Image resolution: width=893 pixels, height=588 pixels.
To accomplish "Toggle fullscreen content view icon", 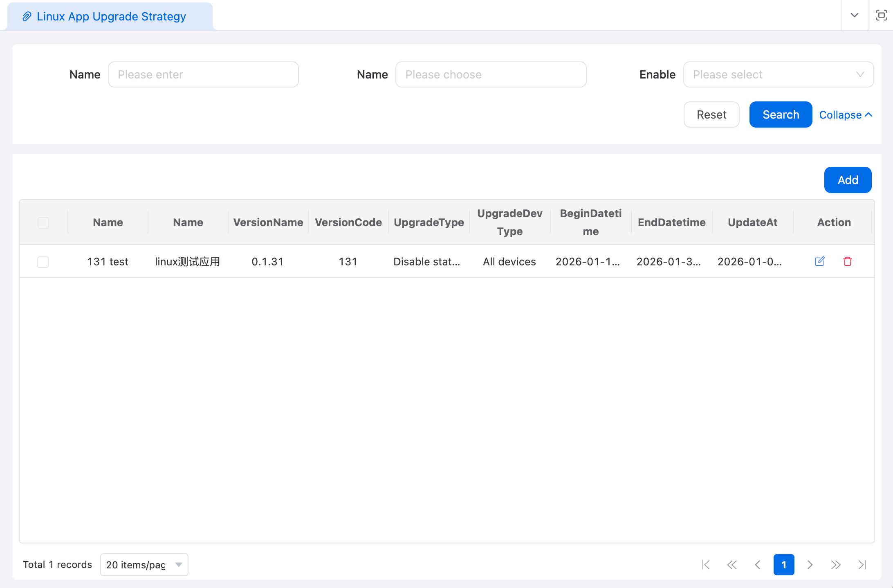I will click(881, 16).
